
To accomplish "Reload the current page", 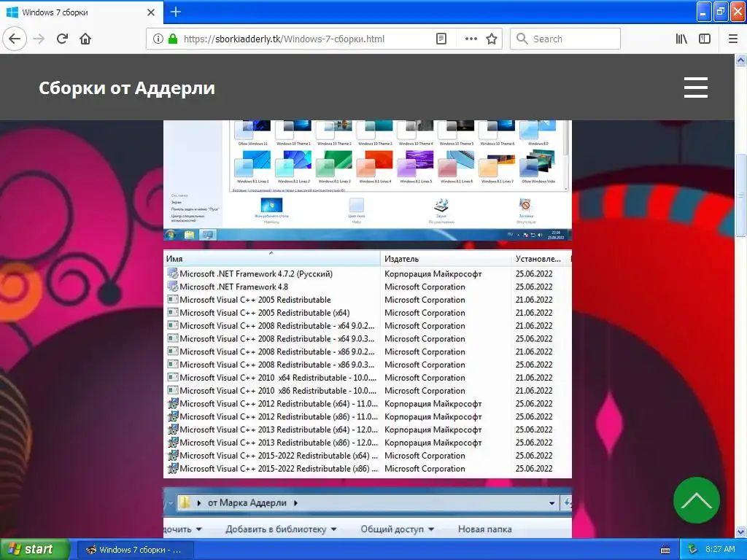I will [x=62, y=39].
